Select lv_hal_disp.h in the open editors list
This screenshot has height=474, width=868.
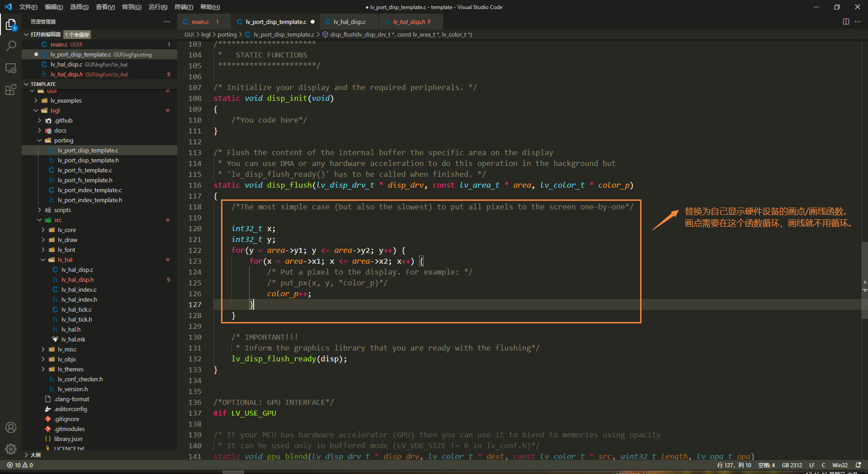(x=99, y=74)
